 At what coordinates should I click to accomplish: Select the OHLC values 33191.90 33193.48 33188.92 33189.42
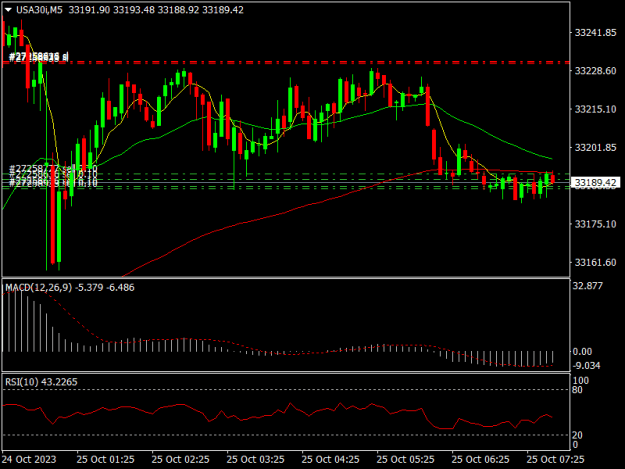coord(156,10)
